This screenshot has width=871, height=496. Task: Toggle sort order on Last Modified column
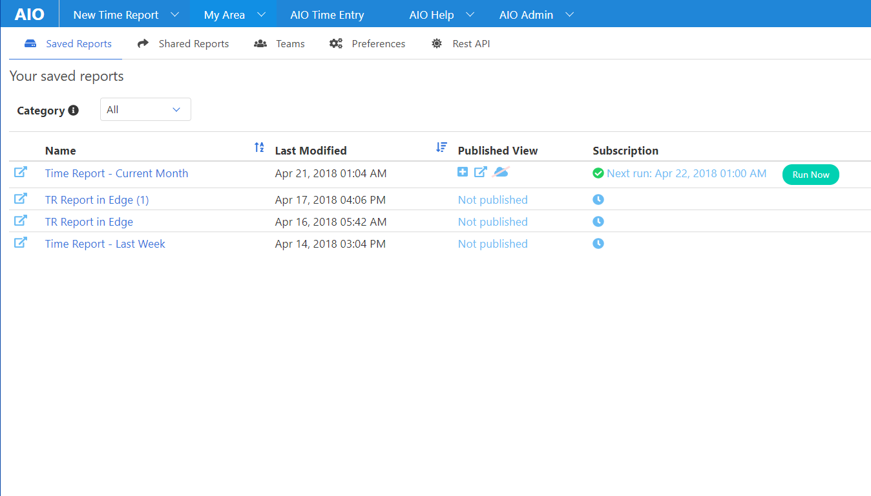441,148
